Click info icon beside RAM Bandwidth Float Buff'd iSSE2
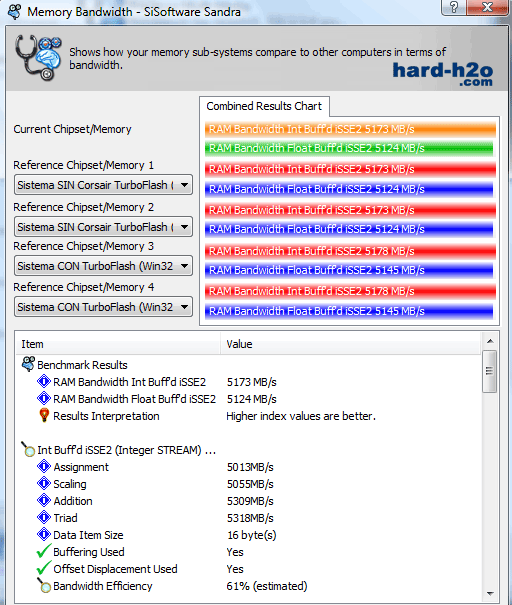Image resolution: width=512 pixels, height=605 pixels. pos(44,399)
